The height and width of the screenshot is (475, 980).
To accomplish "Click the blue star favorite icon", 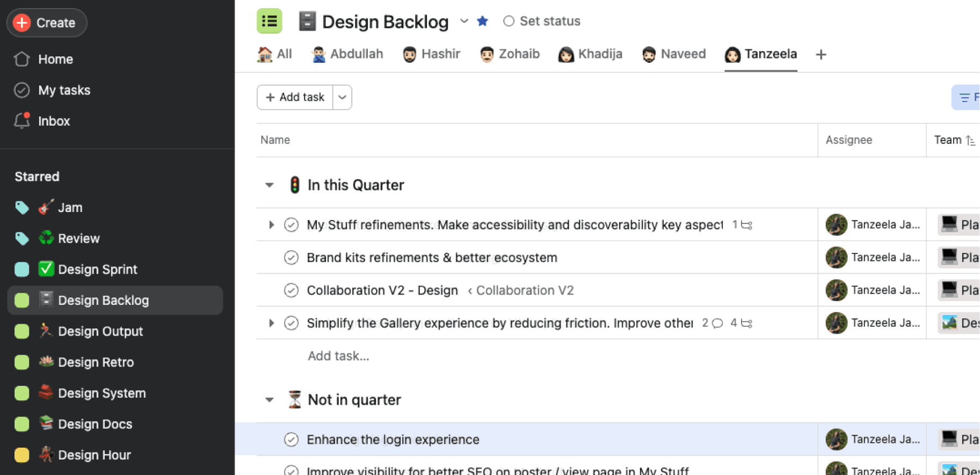I will pyautogui.click(x=482, y=21).
